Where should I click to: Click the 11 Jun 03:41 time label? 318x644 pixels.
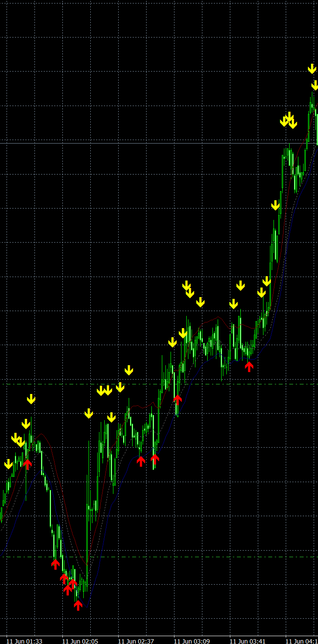(x=247, y=641)
